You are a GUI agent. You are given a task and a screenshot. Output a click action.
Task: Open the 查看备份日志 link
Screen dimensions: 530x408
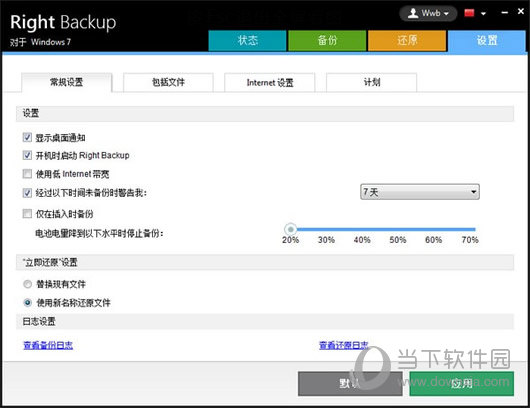(x=48, y=345)
